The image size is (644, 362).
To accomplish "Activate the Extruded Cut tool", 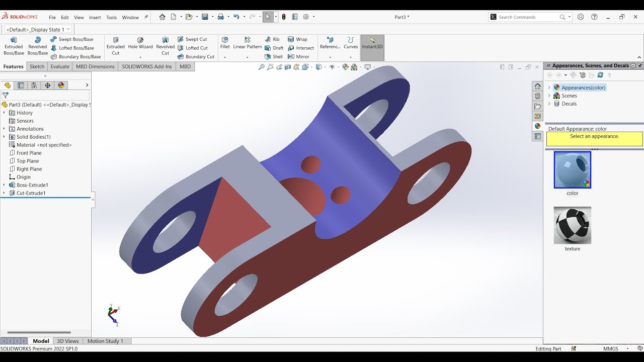I will (116, 46).
